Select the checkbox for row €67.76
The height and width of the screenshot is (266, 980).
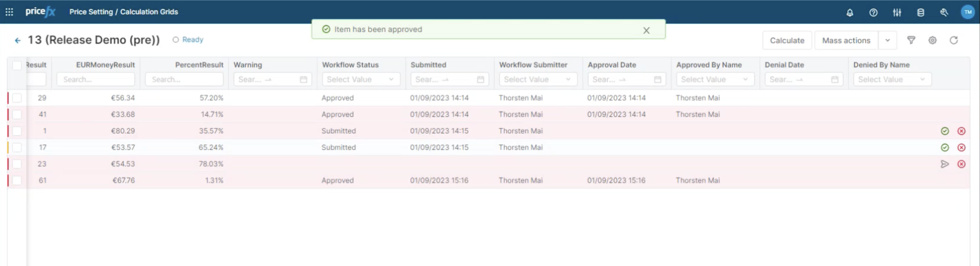pyautogui.click(x=17, y=180)
